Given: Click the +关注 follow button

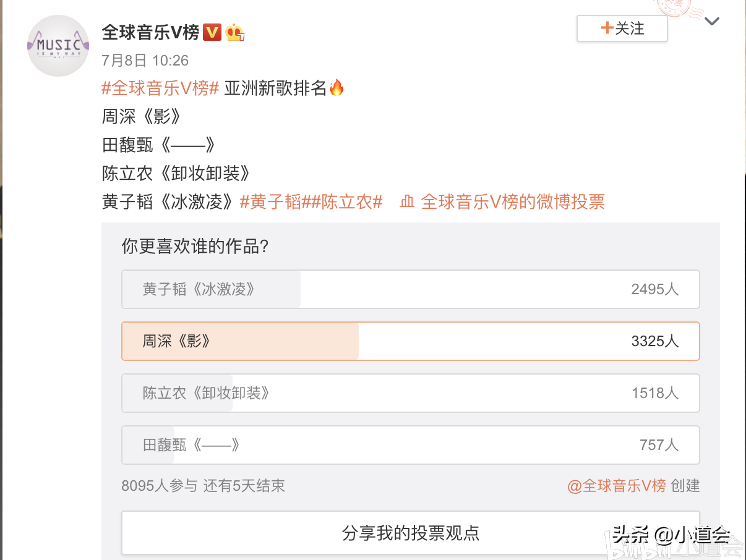Looking at the screenshot, I should tap(622, 28).
